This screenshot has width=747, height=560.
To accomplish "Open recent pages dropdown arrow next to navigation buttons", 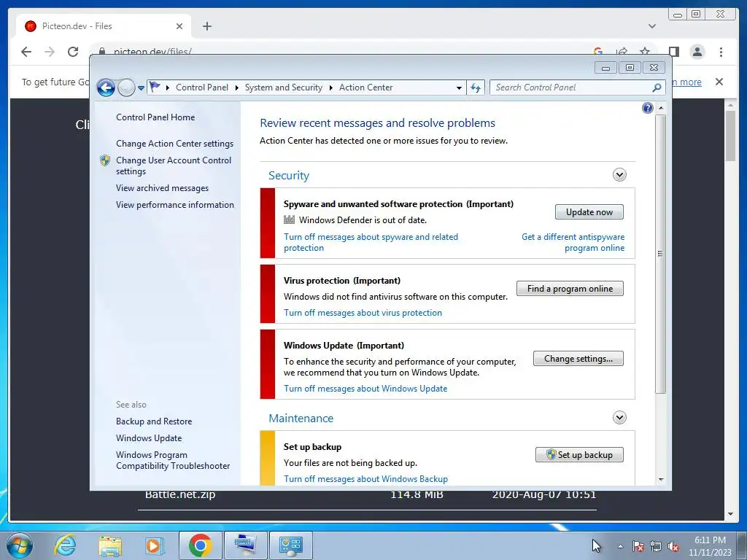I will click(x=141, y=87).
